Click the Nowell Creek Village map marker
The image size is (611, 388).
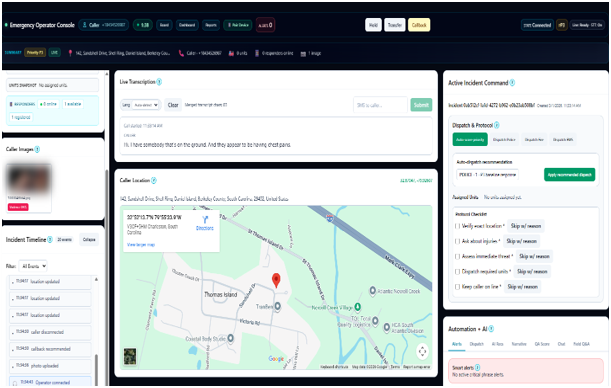pos(358,307)
